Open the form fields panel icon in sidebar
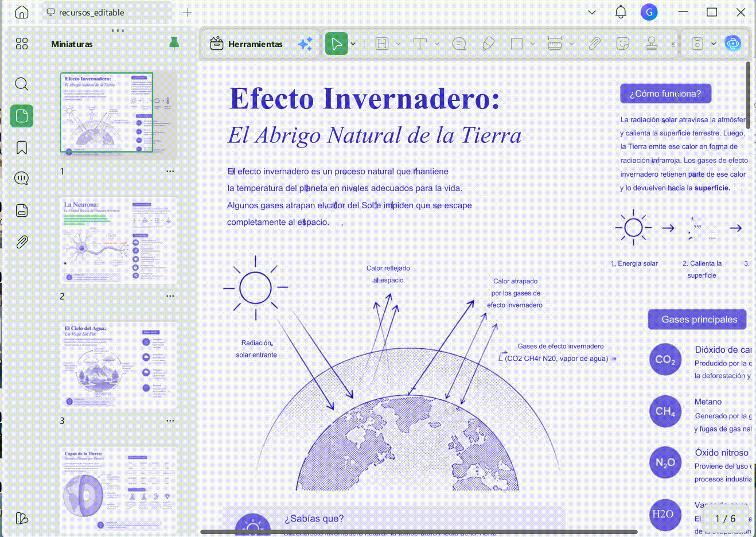This screenshot has height=537, width=756. point(22,211)
